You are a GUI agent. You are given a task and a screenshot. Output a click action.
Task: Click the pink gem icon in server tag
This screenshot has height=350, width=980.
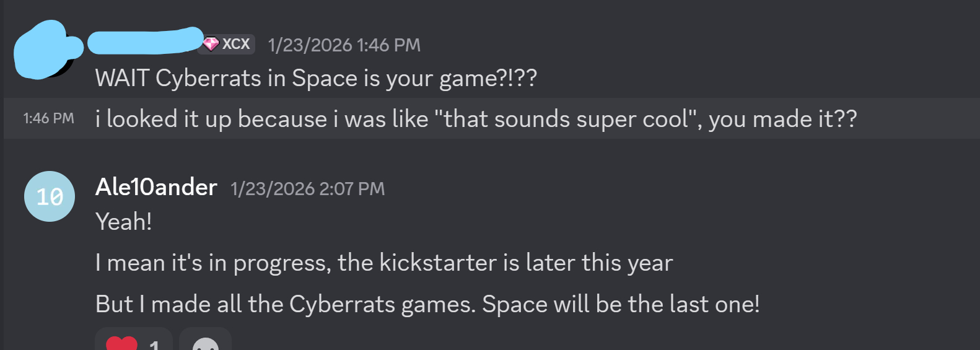(211, 44)
